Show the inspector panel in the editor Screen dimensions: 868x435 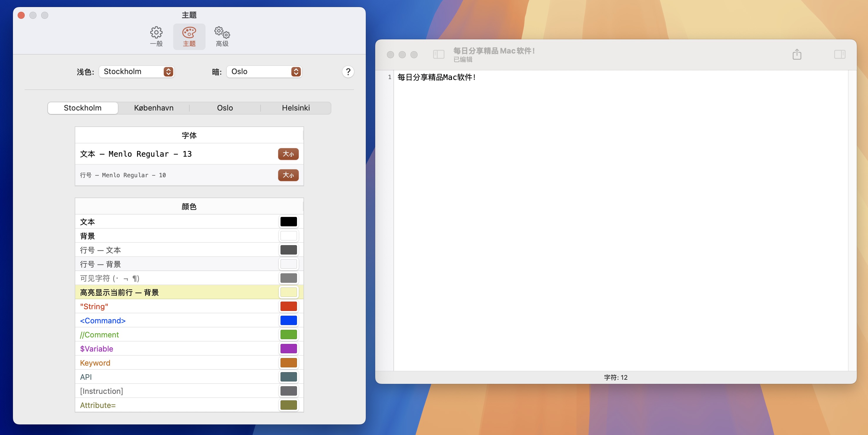coord(840,54)
